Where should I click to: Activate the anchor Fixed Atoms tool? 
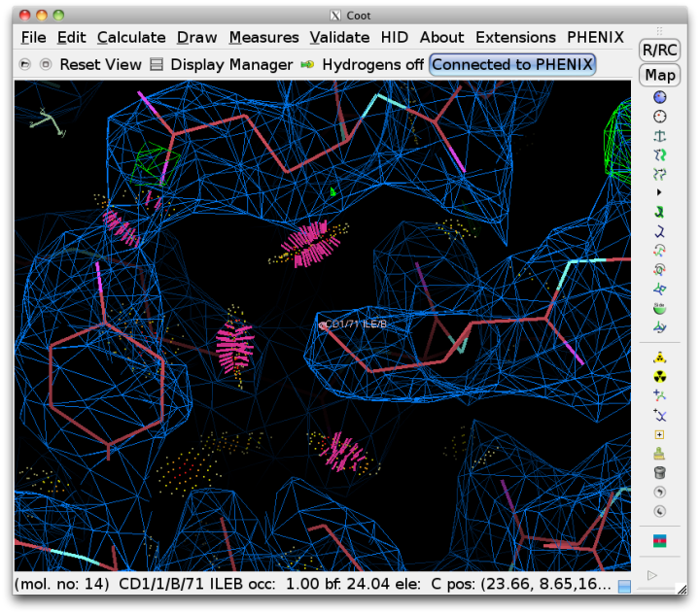pyautogui.click(x=660, y=136)
